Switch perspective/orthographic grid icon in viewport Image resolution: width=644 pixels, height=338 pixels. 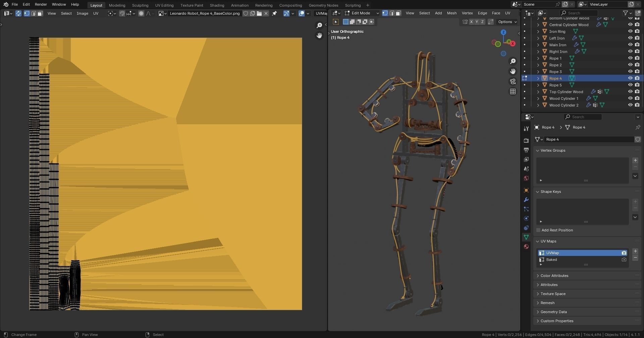513,91
